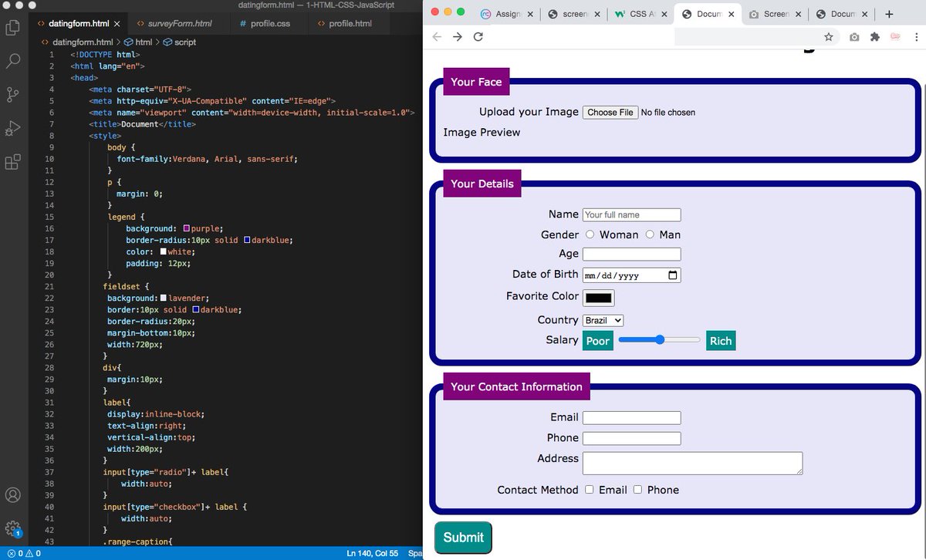Select the Search icon in the activity bar
The image size is (926, 560).
point(12,60)
